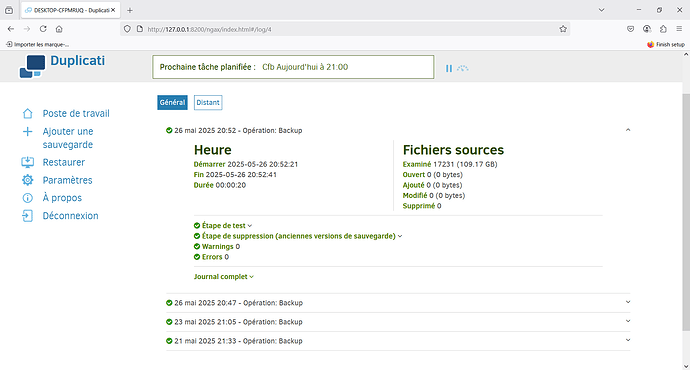Click Déconnexion link
Image resolution: width=690 pixels, height=370 pixels.
point(70,216)
